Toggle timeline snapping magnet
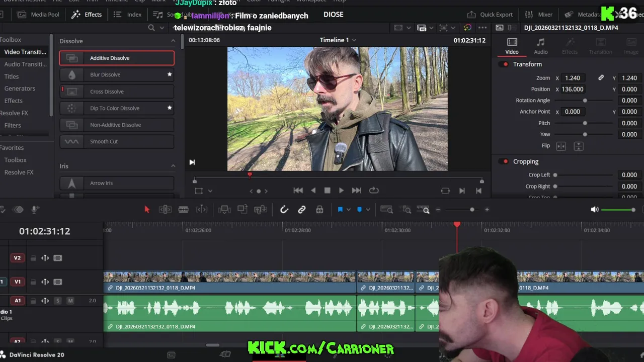Viewport: 644px width, 362px height. tap(284, 210)
